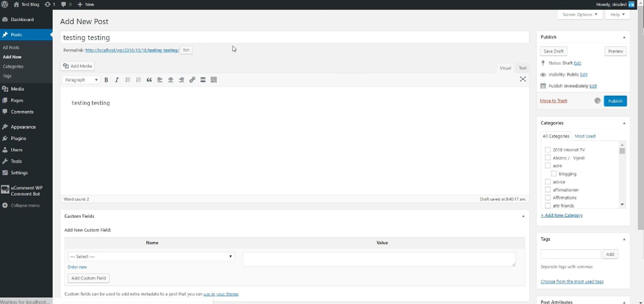Switch to the Visual editor tab
The image size is (644, 304).
505,68
